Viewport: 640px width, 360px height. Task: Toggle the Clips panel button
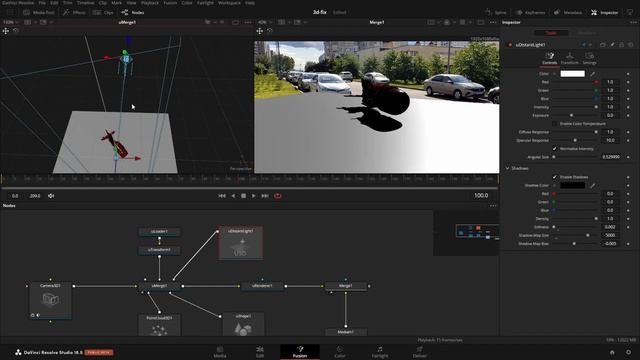[x=103, y=13]
